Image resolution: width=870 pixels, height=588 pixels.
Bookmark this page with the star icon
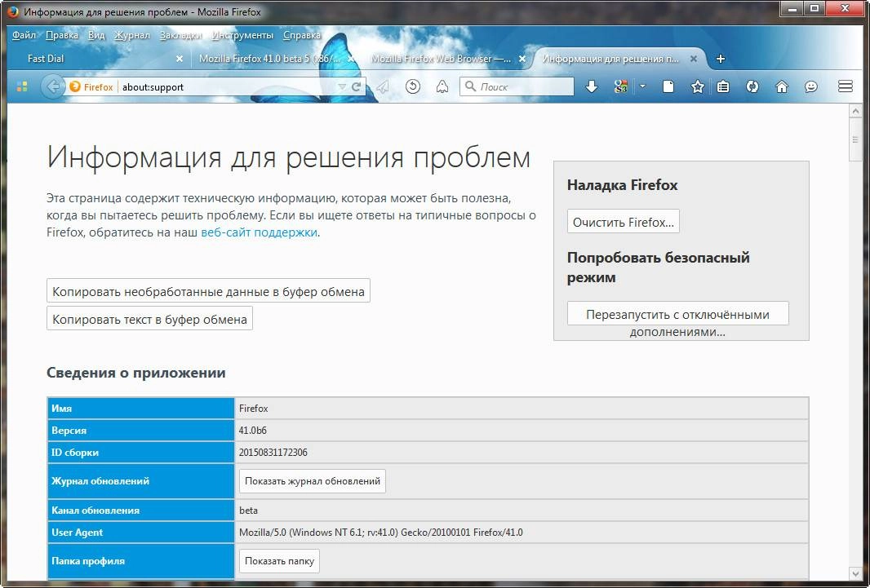click(x=698, y=87)
